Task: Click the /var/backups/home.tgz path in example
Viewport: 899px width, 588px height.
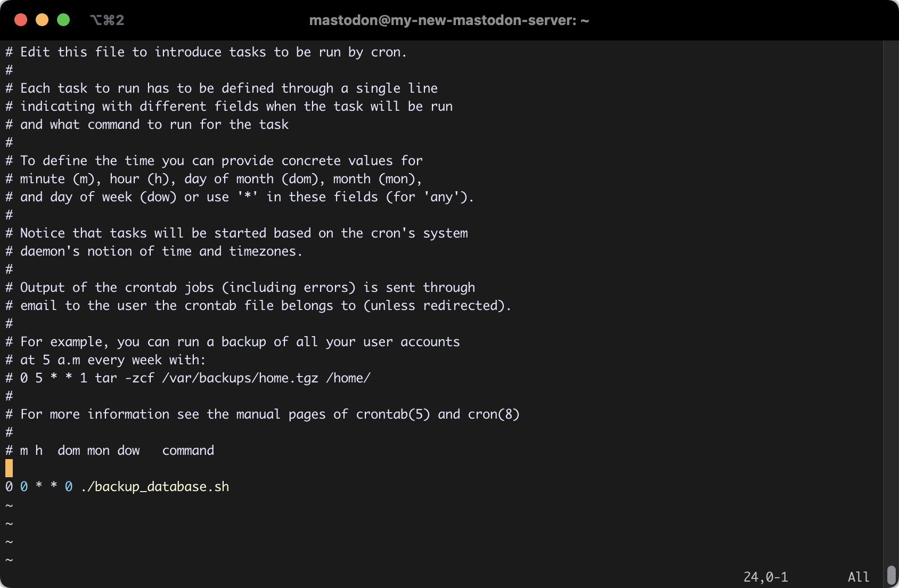Action: pos(240,378)
